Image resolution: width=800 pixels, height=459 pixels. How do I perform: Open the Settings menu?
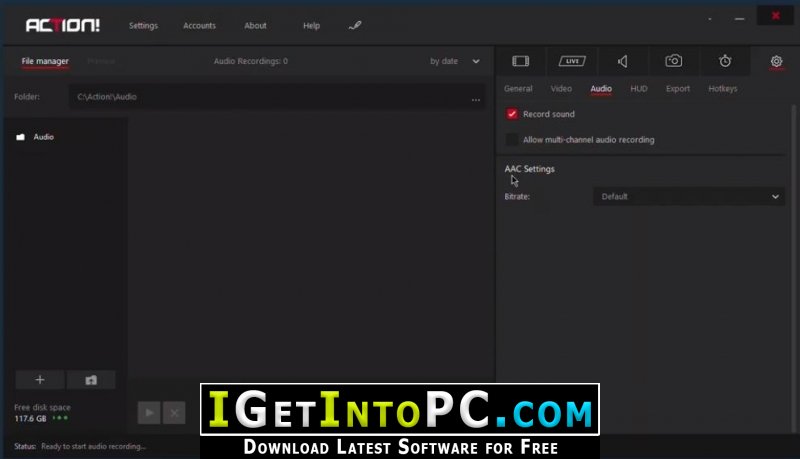(143, 26)
